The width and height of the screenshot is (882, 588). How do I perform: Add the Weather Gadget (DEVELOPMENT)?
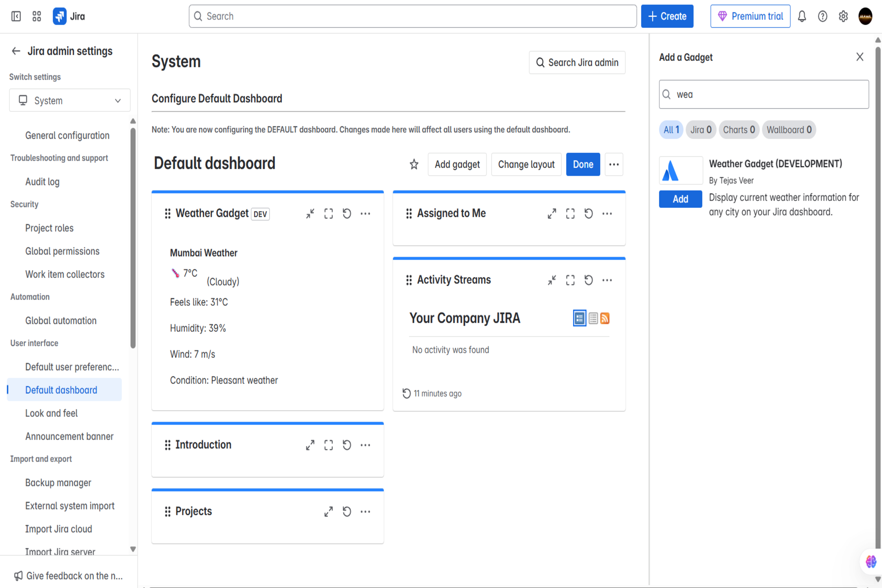[680, 199]
